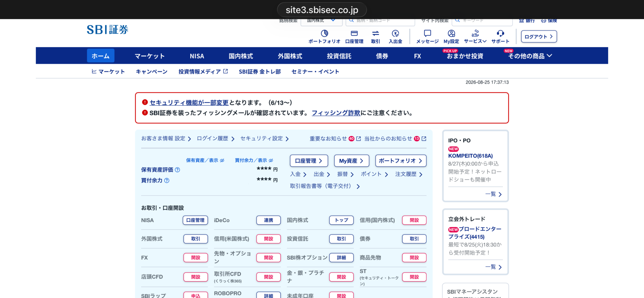The height and width of the screenshot is (298, 644).
Task: Click the 口座管理 button in summary panel
Action: point(309,161)
